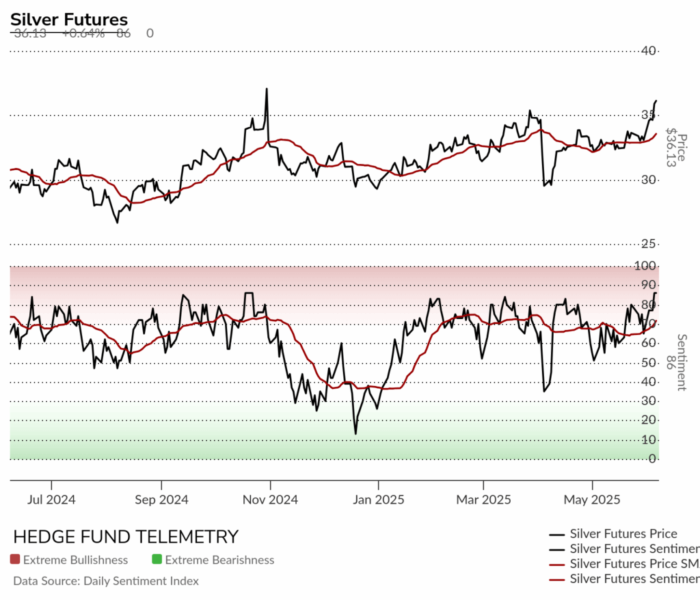Click the Price $36.13 axis label
The height and width of the screenshot is (600, 700).
[675, 148]
